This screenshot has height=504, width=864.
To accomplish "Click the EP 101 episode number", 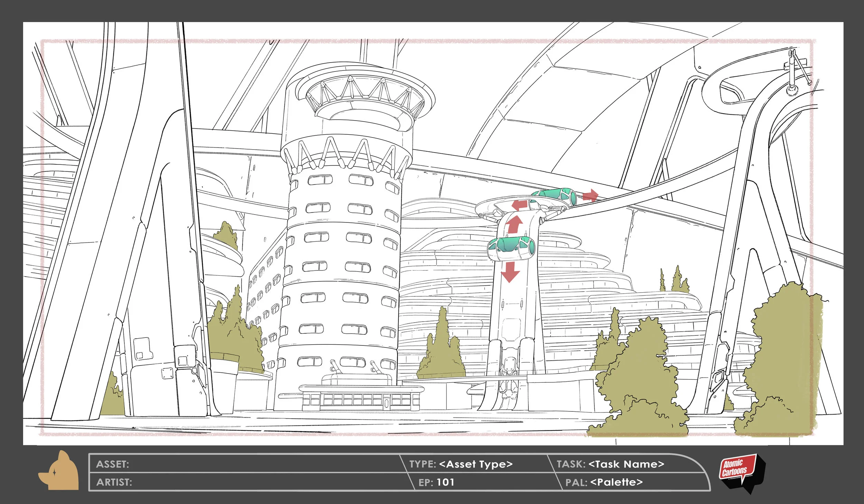I will (445, 482).
